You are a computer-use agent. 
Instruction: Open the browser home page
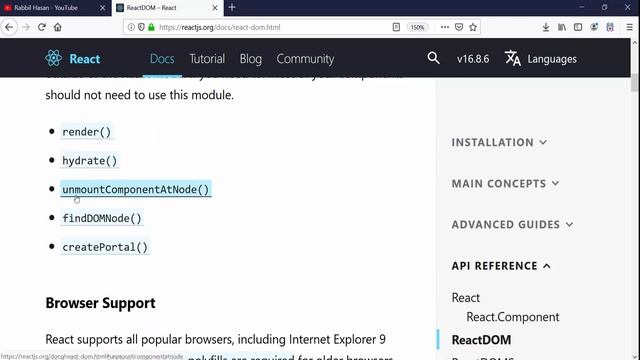[58, 27]
